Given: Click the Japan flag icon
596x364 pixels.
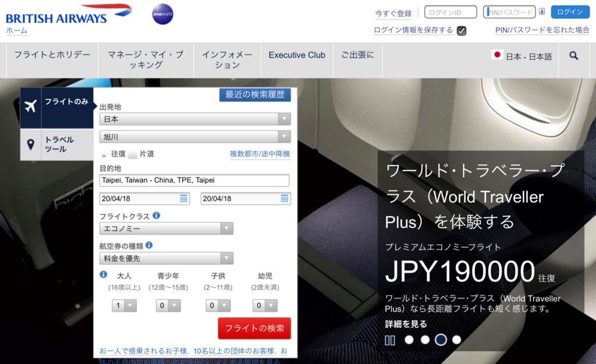Looking at the screenshot, I should 497,55.
